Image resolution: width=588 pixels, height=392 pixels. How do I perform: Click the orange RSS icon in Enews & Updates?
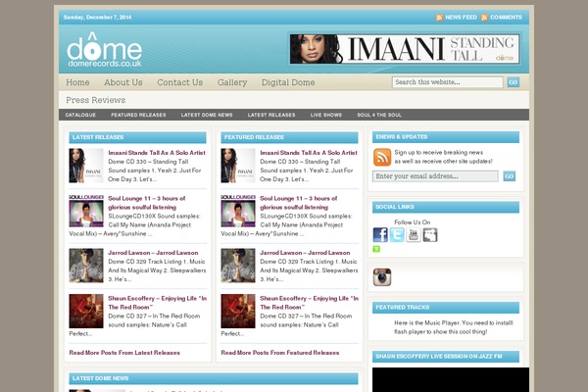point(382,157)
